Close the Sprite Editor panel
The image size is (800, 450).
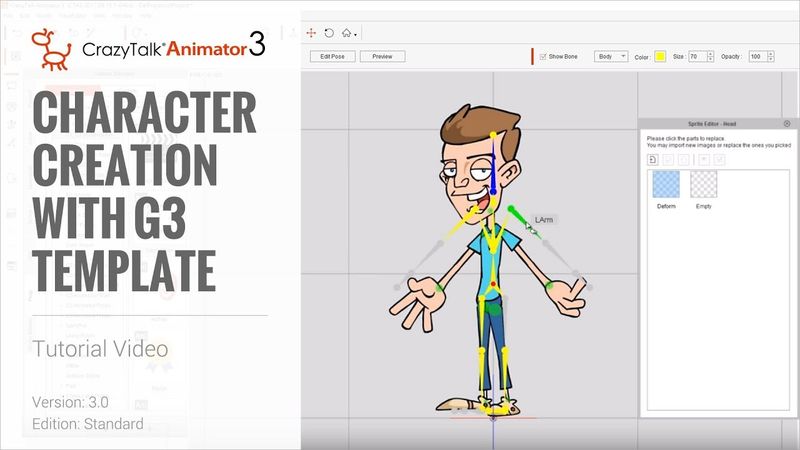click(787, 124)
